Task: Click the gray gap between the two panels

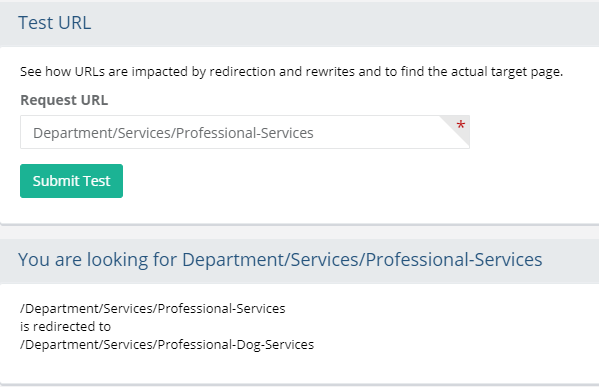Action: [x=300, y=233]
